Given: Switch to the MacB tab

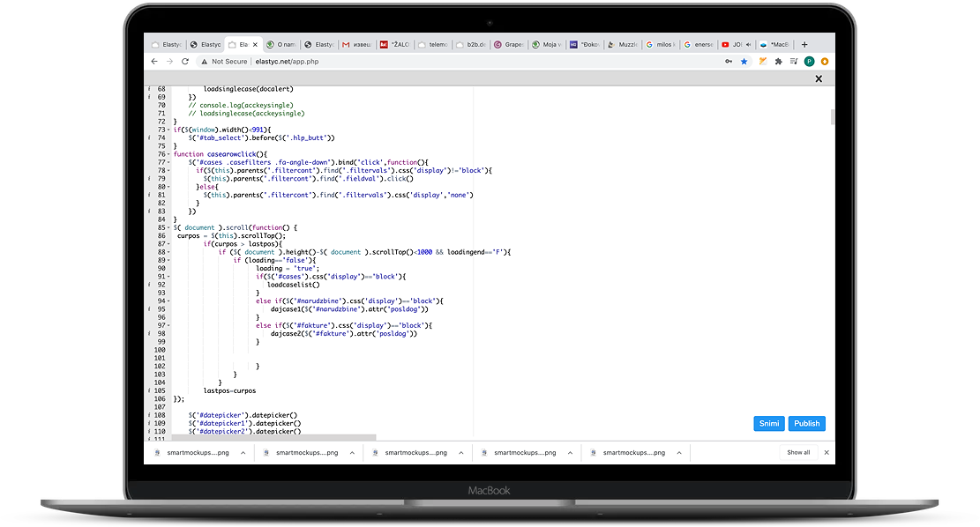Looking at the screenshot, I should (x=774, y=44).
